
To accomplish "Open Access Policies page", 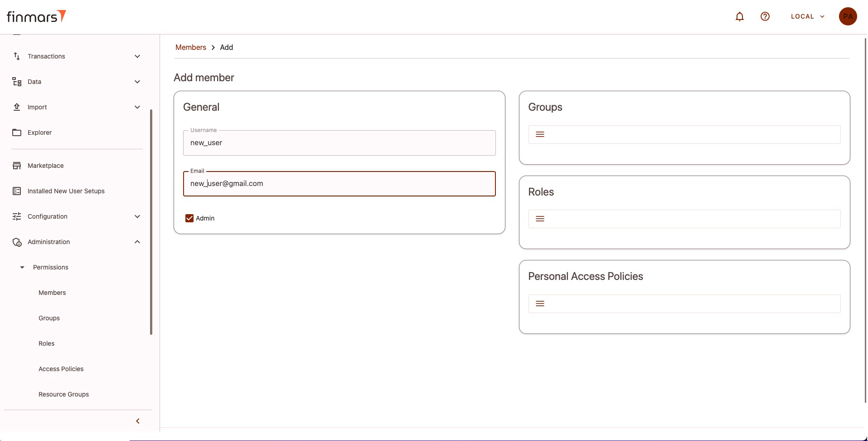I will tap(61, 369).
